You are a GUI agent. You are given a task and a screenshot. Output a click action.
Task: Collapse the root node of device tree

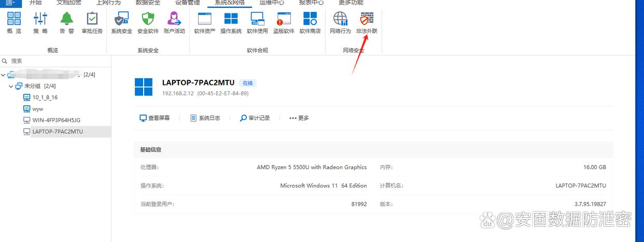point(4,75)
